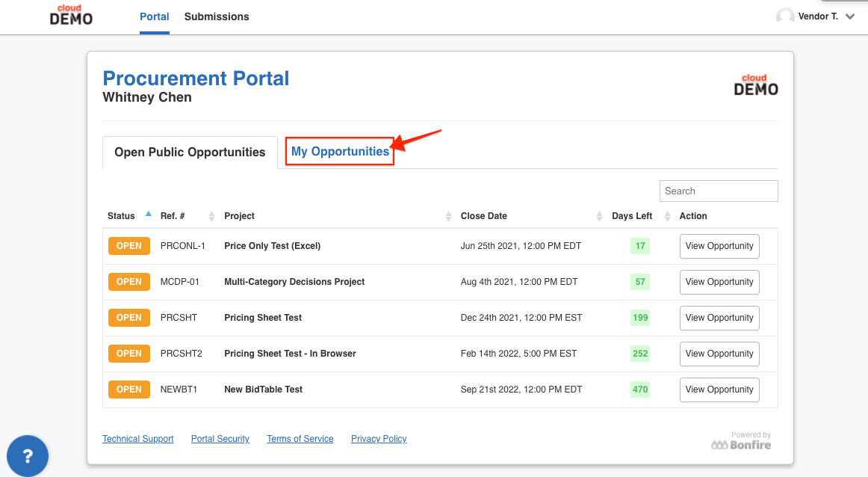Click the 57 days left badge
868x477 pixels.
coord(640,282)
